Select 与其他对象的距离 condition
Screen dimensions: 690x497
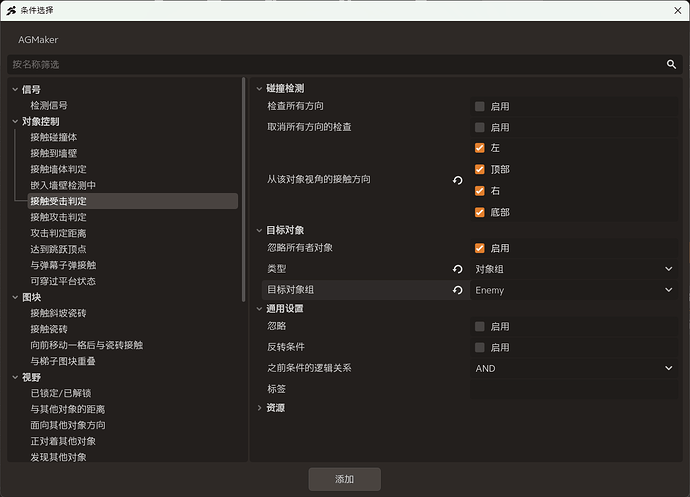coord(67,409)
